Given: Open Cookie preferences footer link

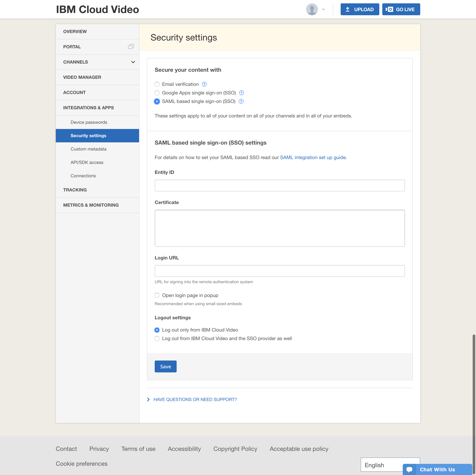Looking at the screenshot, I should pos(82,464).
